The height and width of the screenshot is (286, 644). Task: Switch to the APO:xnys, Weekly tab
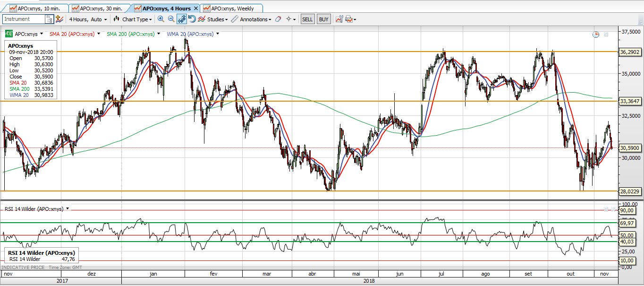click(232, 9)
